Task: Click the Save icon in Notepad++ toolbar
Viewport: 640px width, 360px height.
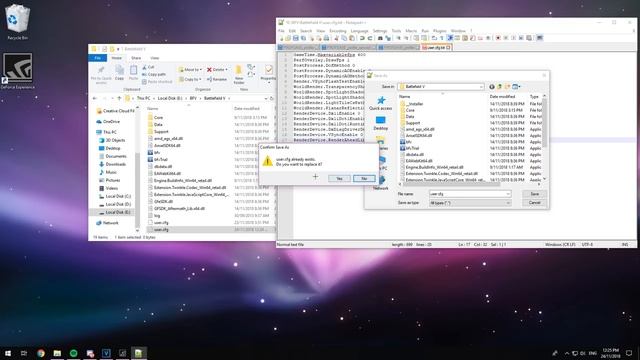Action: [296, 38]
